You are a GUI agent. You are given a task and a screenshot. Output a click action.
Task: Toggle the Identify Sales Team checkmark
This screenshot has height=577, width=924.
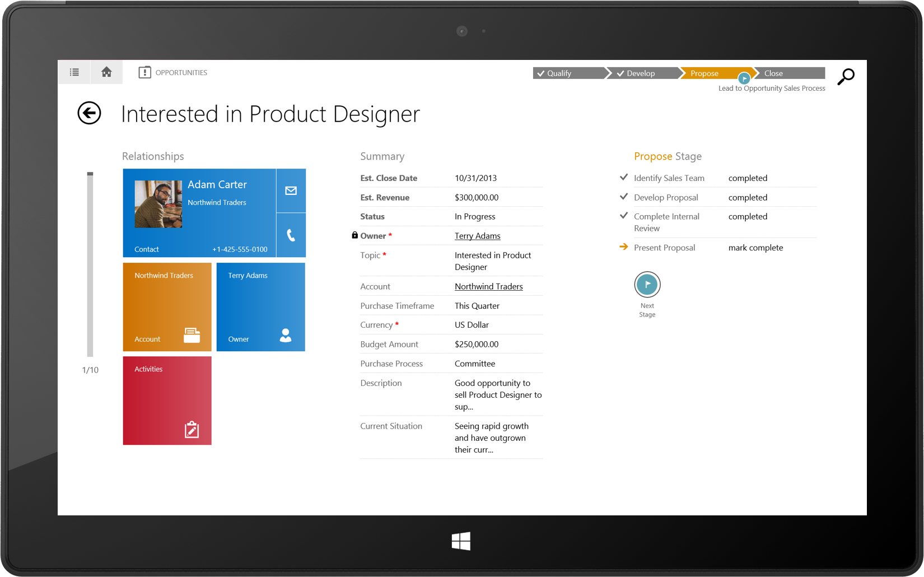(623, 177)
